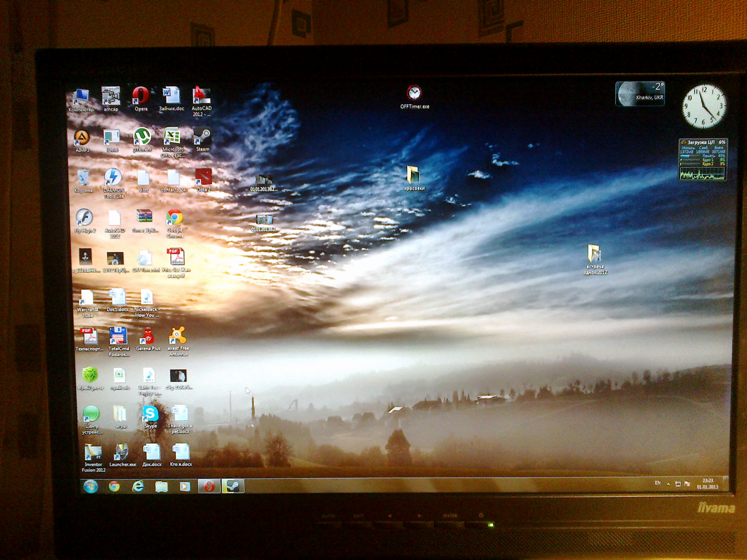Open the Windows Start menu orb

(x=90, y=487)
